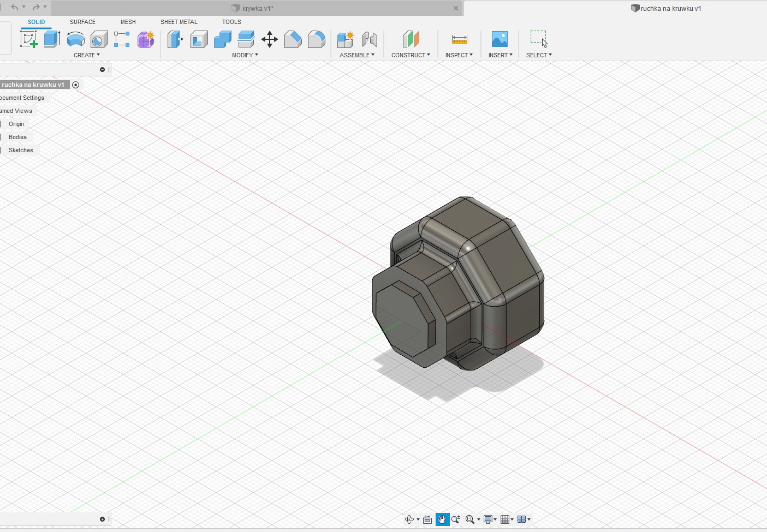Click the Create Sketch tool icon
Viewport: 767px width, 532px height.
pos(28,39)
